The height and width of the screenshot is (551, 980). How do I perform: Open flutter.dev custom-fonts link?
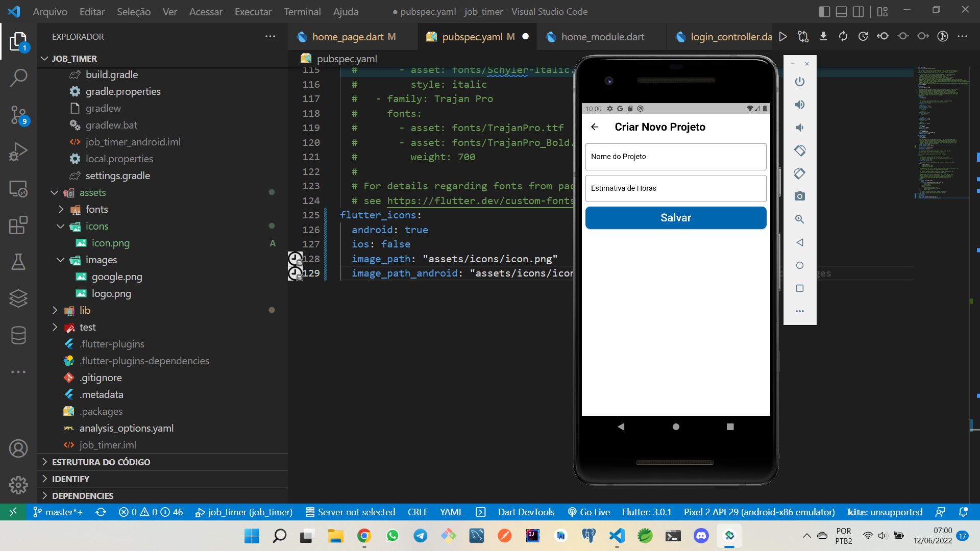(x=480, y=201)
